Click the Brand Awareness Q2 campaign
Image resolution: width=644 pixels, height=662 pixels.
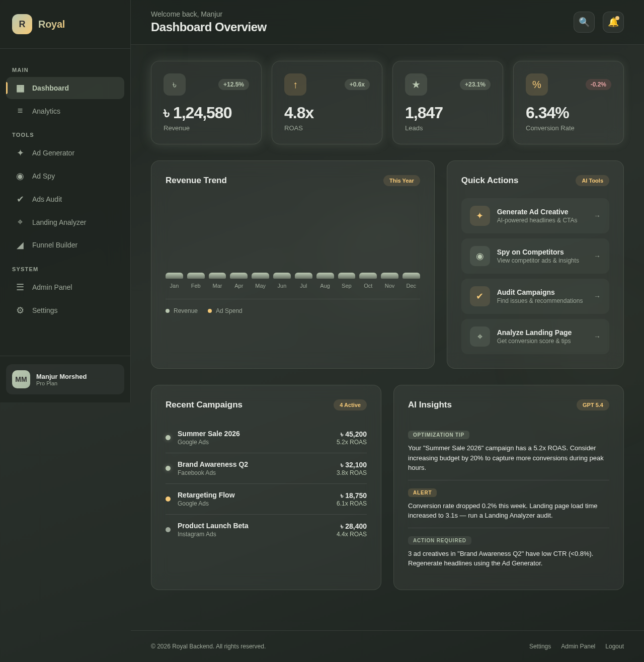coord(266,468)
